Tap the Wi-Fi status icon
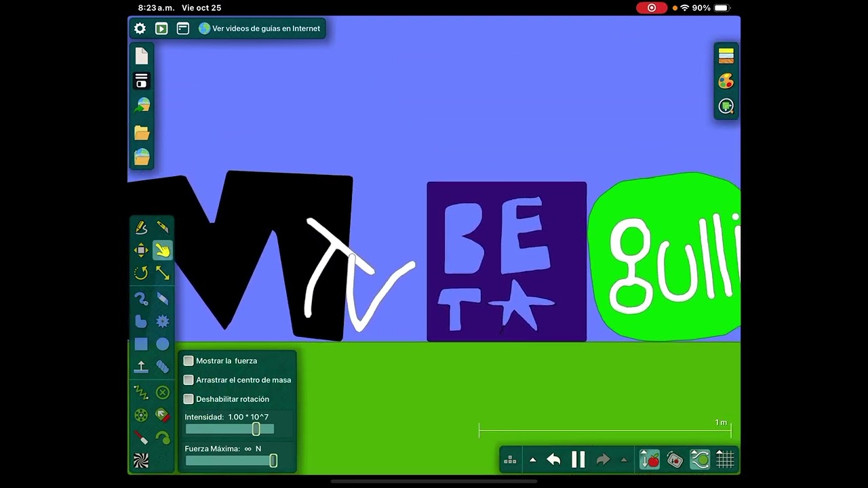Viewport: 868px width, 488px height. tap(685, 8)
